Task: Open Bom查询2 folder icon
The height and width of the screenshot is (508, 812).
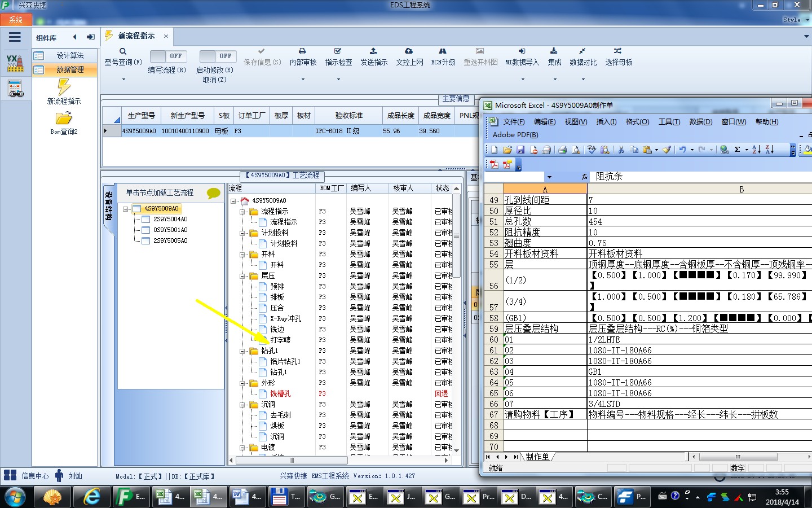Action: point(64,118)
